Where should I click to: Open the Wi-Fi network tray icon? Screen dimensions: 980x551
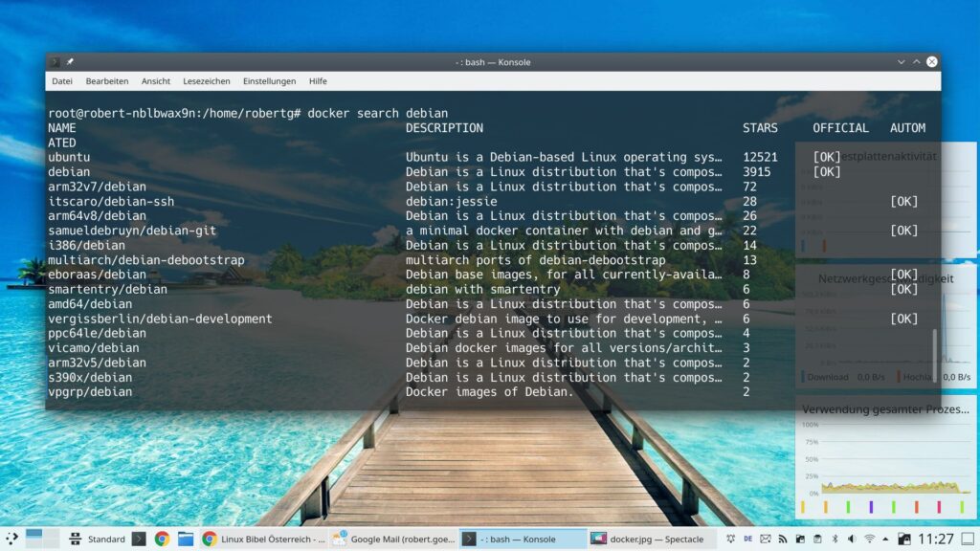click(869, 539)
